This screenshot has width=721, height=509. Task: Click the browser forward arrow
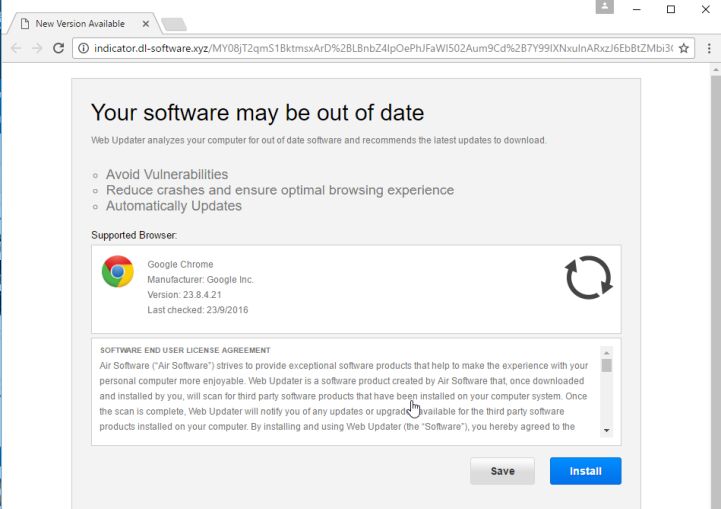point(37,48)
